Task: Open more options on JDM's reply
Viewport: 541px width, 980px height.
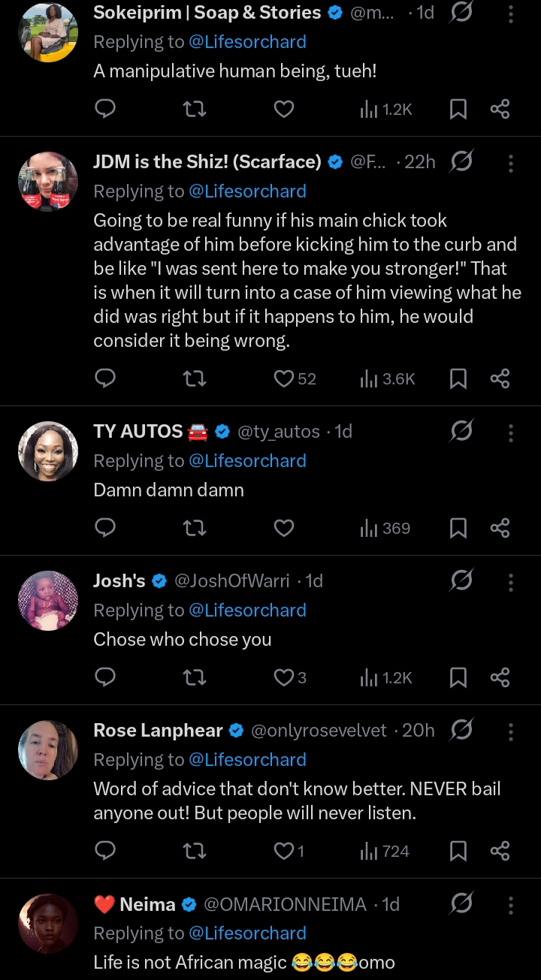Action: (x=511, y=162)
